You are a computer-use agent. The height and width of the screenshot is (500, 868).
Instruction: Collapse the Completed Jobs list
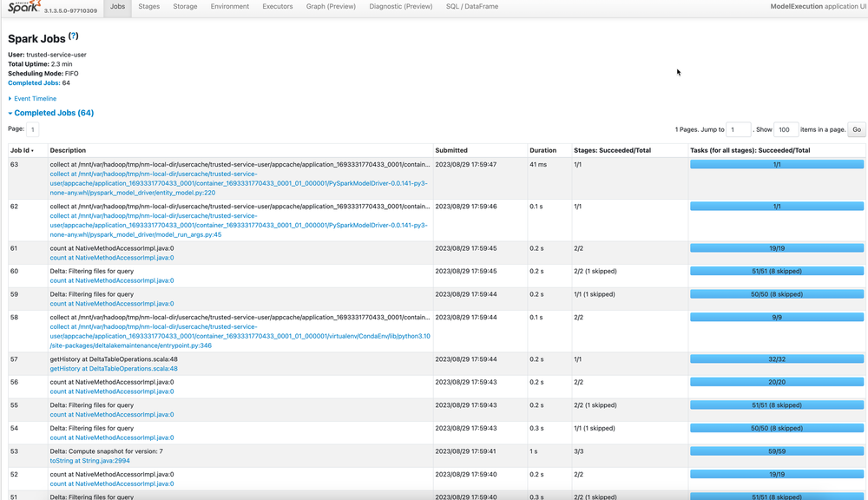[x=52, y=113]
